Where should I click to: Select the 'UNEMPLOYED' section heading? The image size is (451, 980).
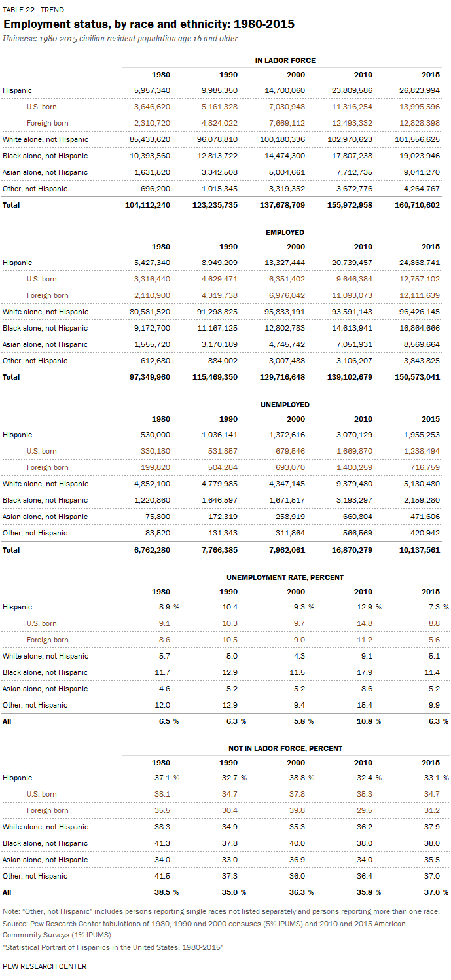coord(285,405)
